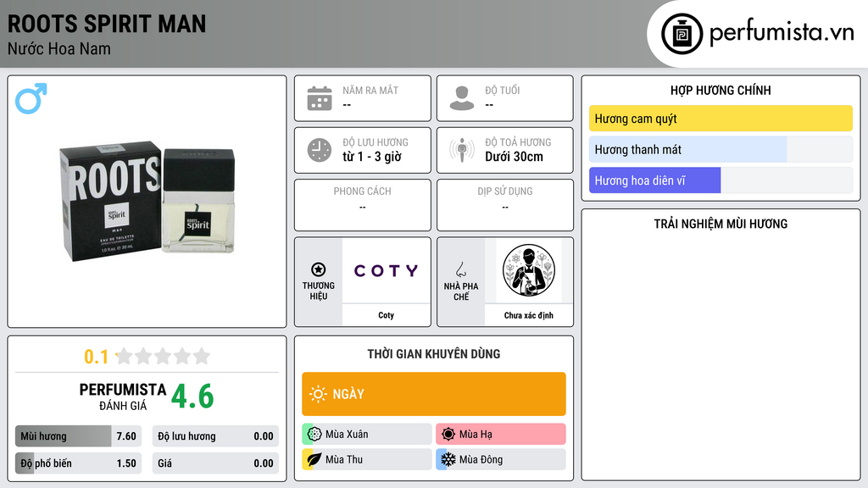Click the five-star rating row

[x=163, y=356]
